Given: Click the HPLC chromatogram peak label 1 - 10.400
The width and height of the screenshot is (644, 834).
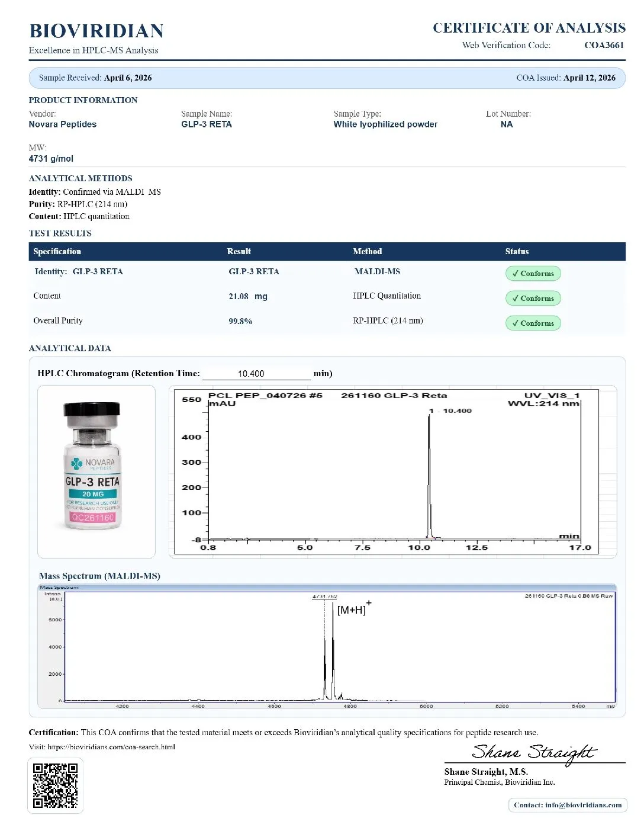Looking at the screenshot, I should coord(450,410).
